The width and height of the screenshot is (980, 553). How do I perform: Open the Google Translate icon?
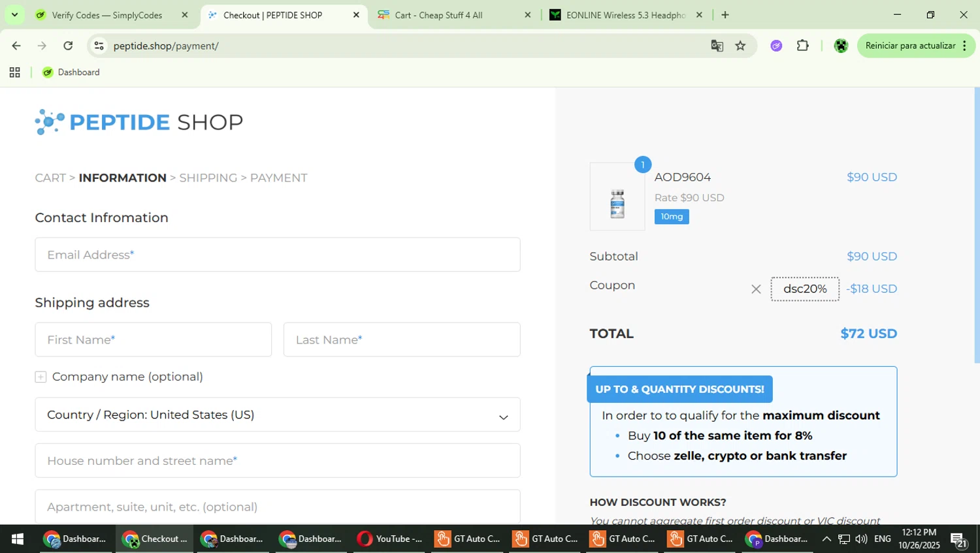coord(717,46)
